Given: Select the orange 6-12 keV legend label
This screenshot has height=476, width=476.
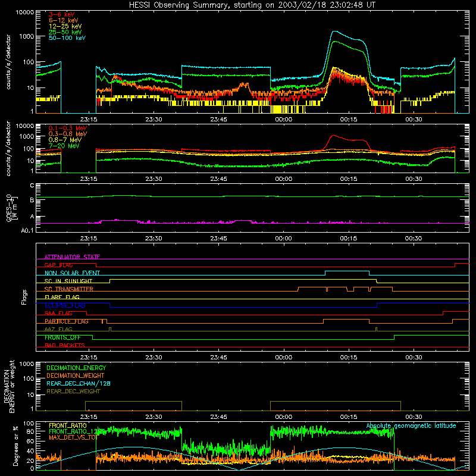Looking at the screenshot, I should point(64,20).
